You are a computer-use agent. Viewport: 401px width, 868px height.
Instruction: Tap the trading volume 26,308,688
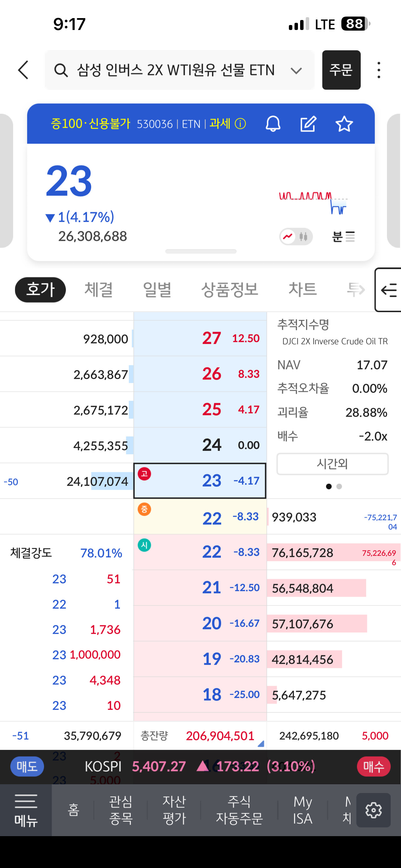92,236
